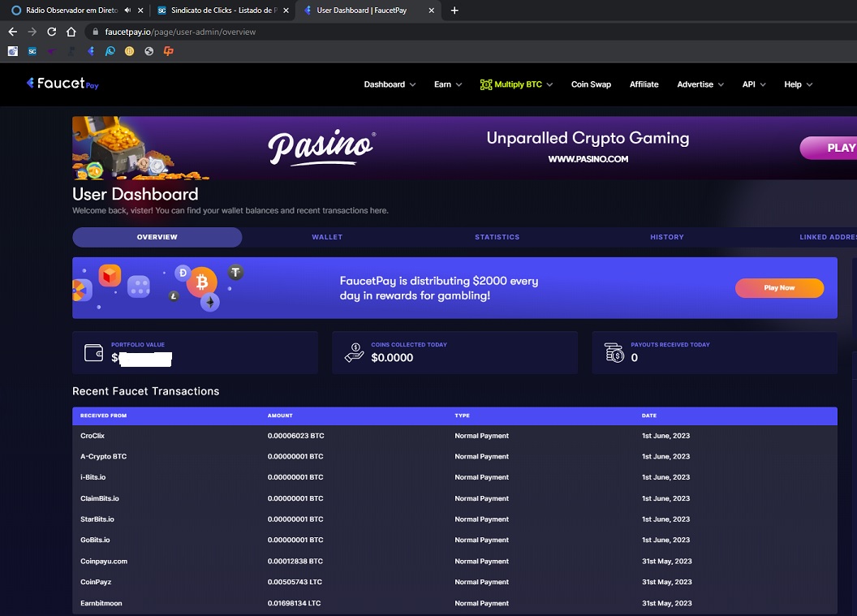Click the CoinPayz sender name
857x616 pixels.
coord(96,582)
